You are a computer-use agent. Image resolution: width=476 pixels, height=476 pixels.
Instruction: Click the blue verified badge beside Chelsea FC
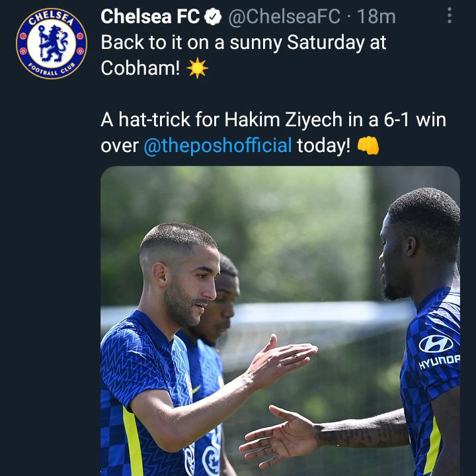[213, 17]
